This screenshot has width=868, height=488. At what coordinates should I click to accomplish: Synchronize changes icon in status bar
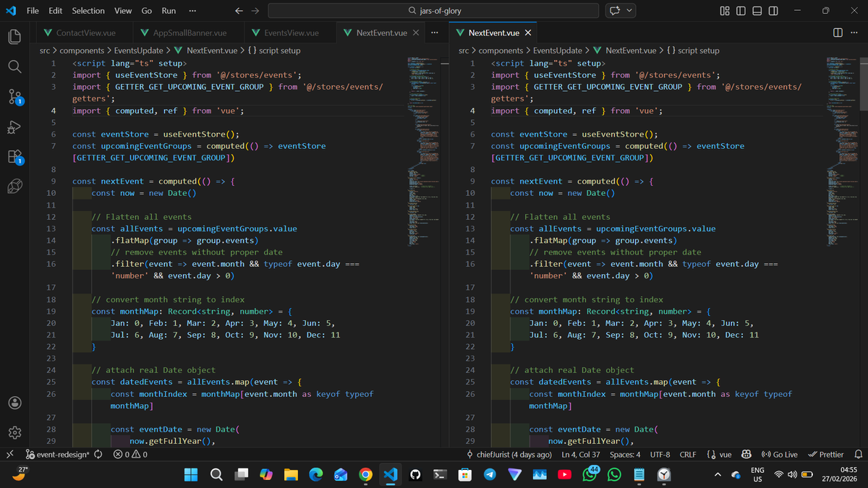click(x=98, y=455)
